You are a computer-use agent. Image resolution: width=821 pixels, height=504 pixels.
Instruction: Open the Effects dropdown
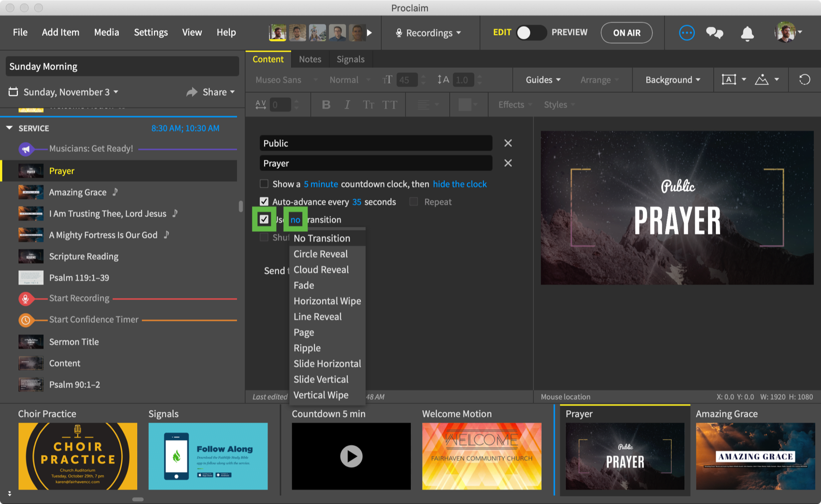coord(515,105)
